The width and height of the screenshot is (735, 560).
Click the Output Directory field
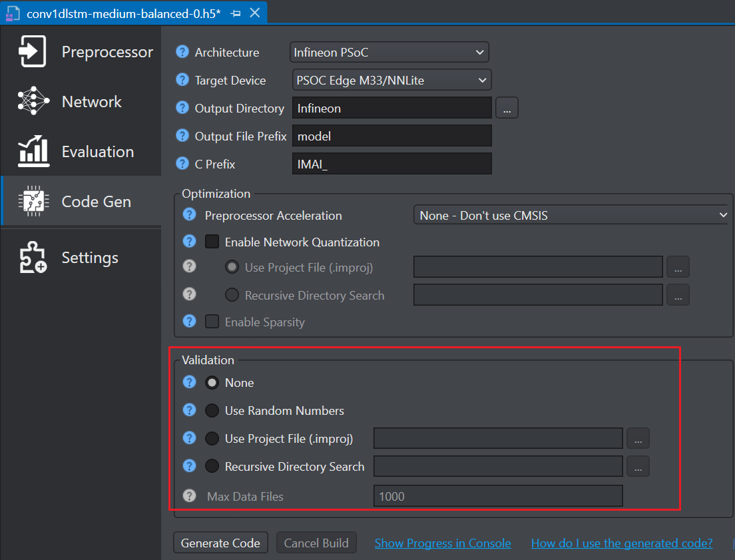(392, 108)
